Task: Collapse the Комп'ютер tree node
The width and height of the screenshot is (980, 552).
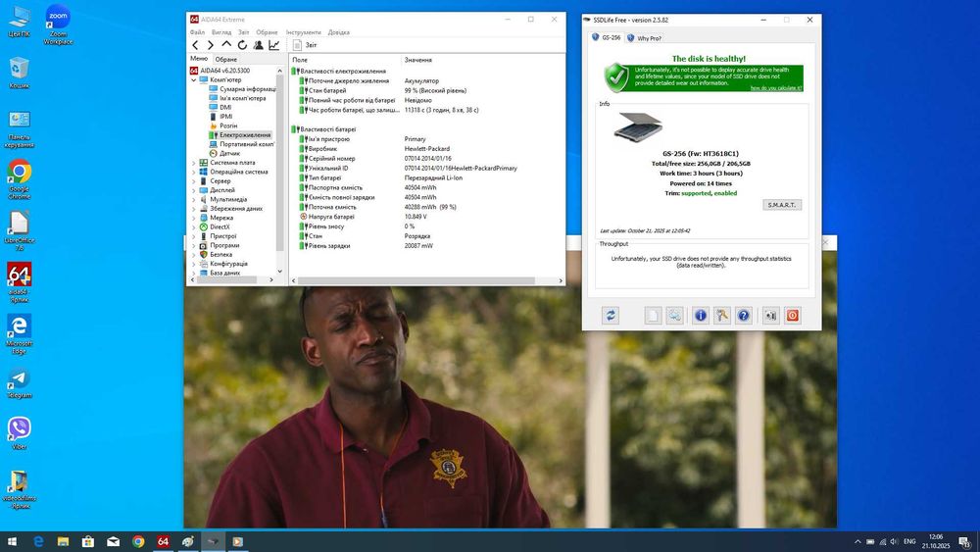Action: (194, 80)
